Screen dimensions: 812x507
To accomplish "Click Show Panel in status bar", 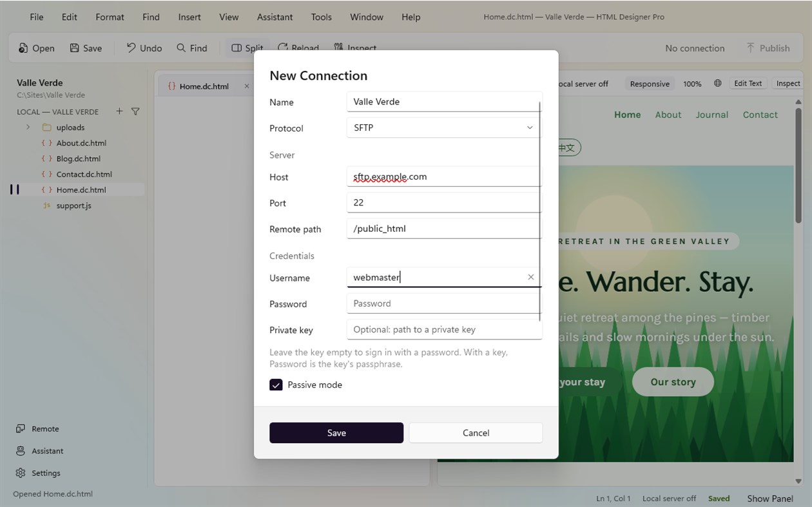I will click(x=770, y=499).
